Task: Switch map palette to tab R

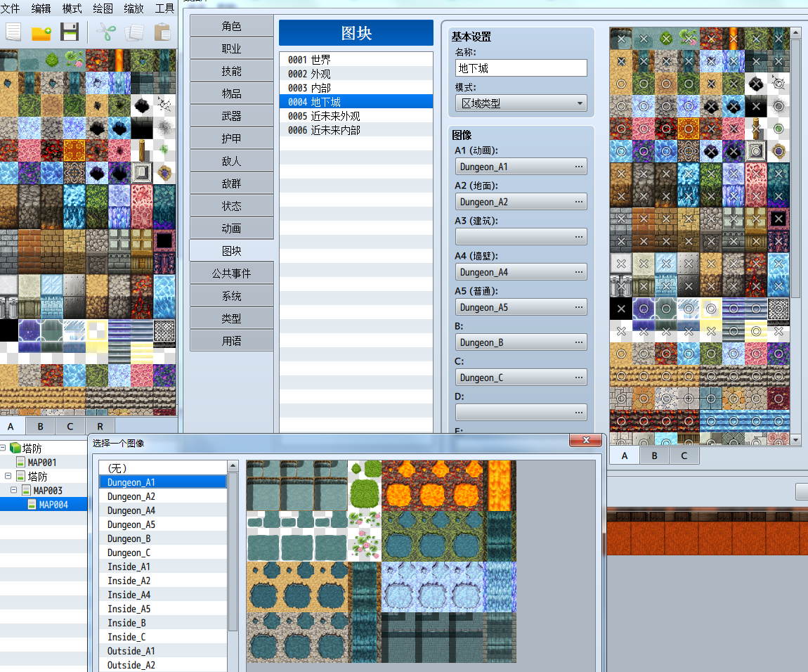Action: tap(100, 426)
